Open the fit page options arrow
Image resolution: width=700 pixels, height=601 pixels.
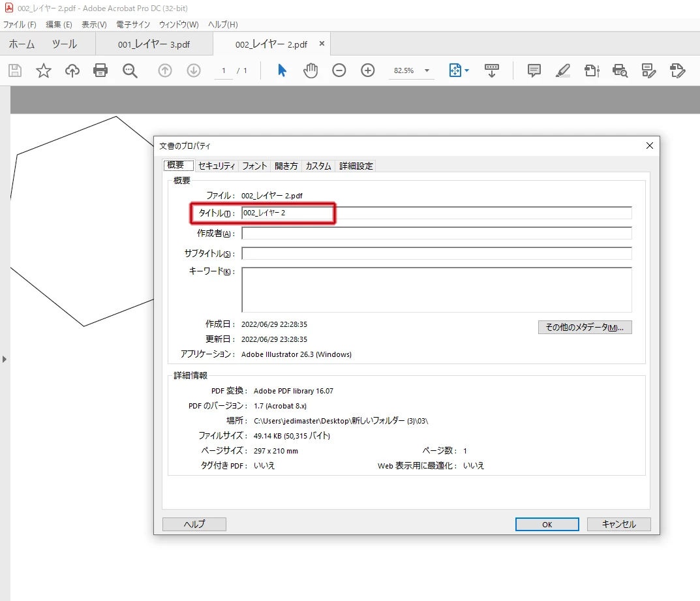[x=467, y=70]
